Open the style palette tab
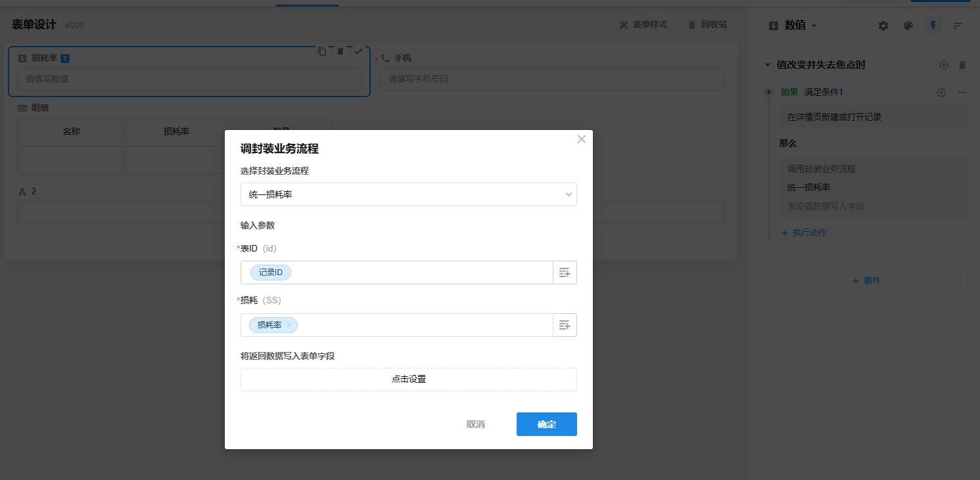Viewport: 980px width, 480px height. click(908, 26)
